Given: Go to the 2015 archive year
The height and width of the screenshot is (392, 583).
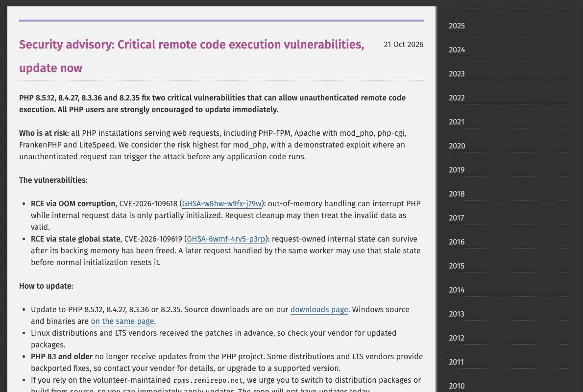Looking at the screenshot, I should (x=457, y=266).
